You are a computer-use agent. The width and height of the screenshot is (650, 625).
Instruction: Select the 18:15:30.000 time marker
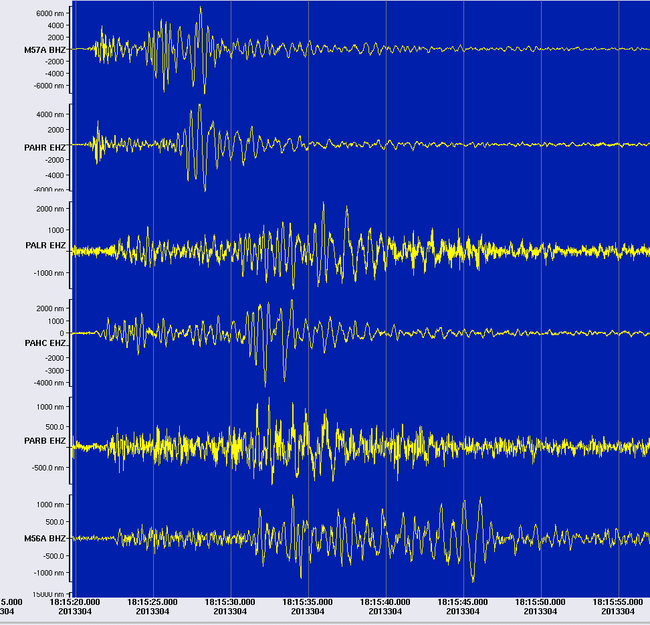coord(231,602)
